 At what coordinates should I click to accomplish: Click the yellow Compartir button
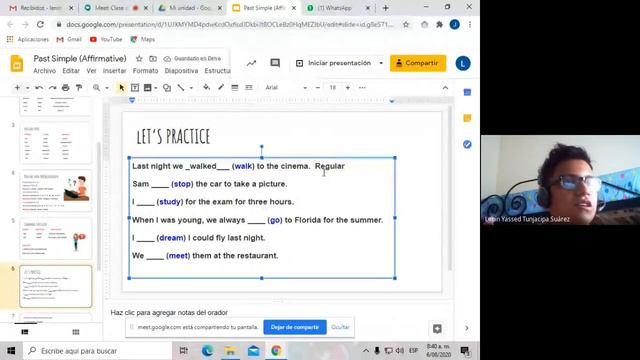(418, 63)
